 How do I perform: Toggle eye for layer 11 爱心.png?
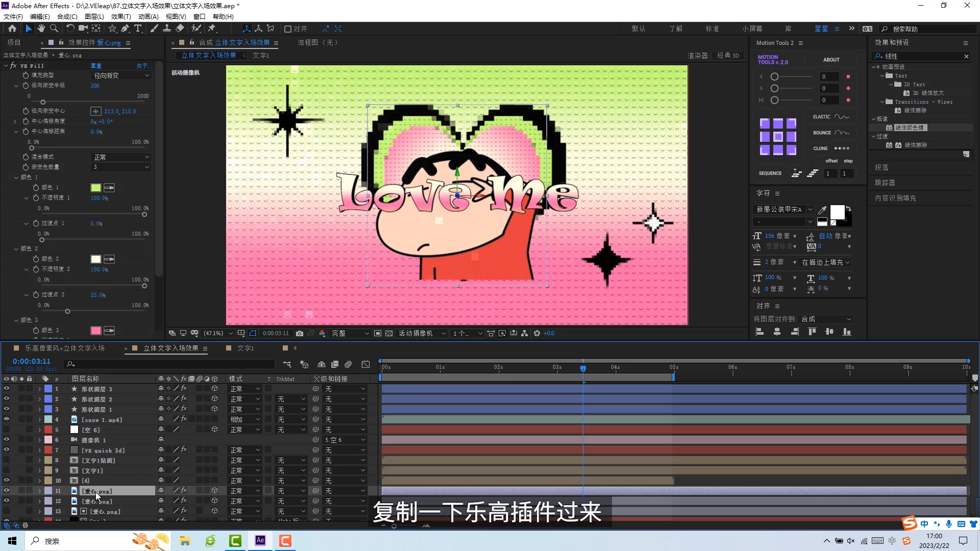point(7,491)
